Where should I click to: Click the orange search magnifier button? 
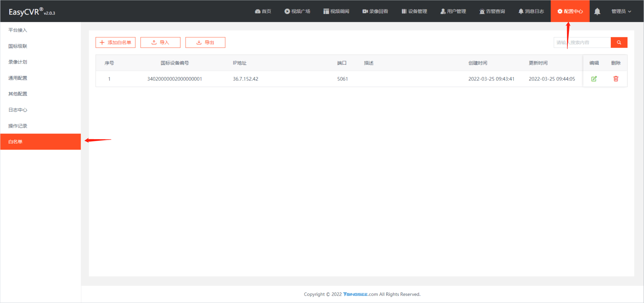point(619,42)
